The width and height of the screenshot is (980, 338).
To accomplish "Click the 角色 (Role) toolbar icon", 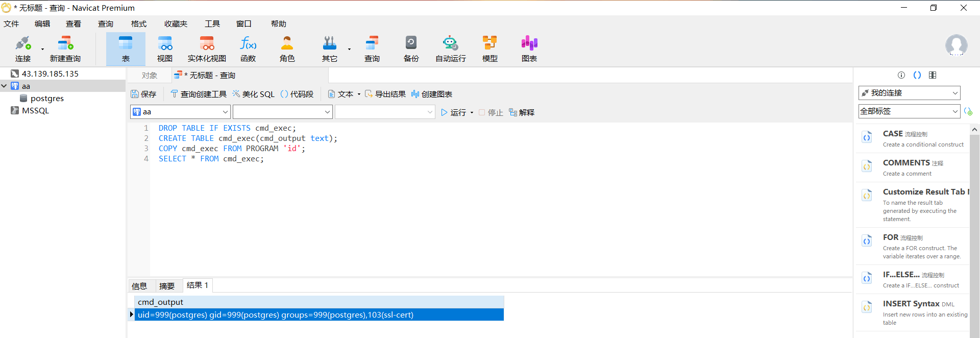I will 287,49.
